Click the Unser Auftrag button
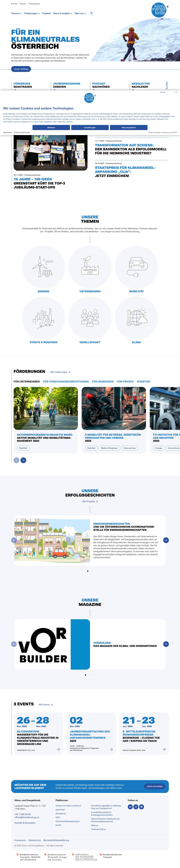 [x=21, y=69]
